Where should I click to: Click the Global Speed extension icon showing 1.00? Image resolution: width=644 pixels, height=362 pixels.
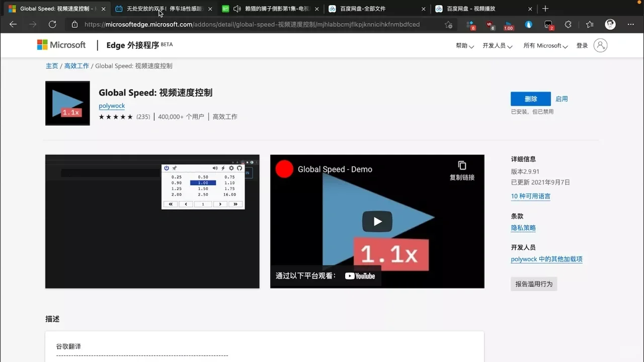pos(507,25)
